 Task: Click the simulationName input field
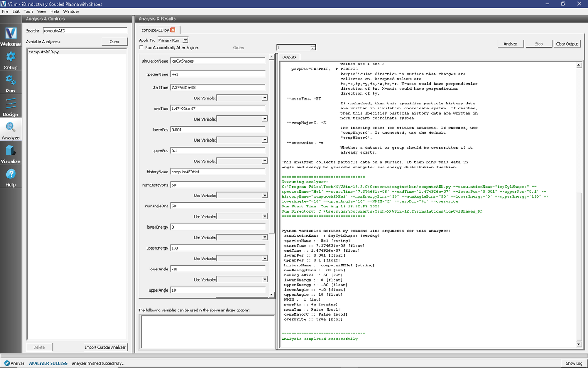pyautogui.click(x=218, y=61)
